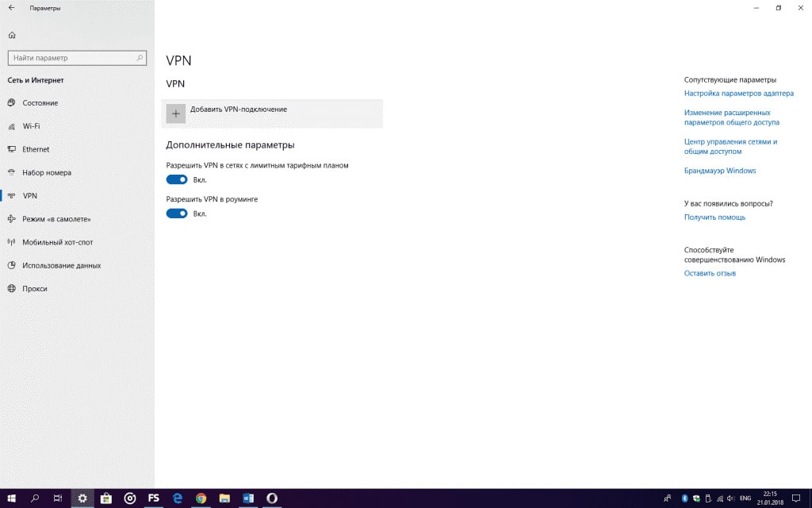Image resolution: width=812 pixels, height=508 pixels.
Task: Click the Home icon in Settings
Action: 12,35
